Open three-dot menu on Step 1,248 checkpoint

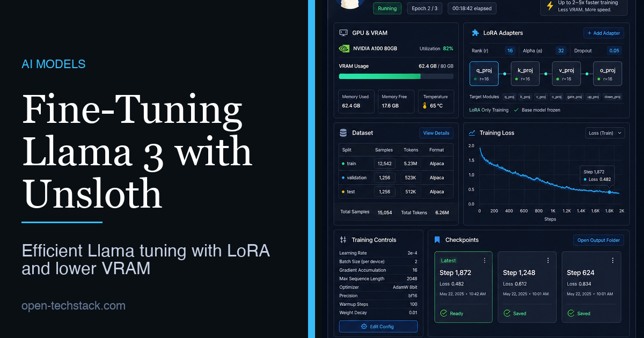point(548,260)
